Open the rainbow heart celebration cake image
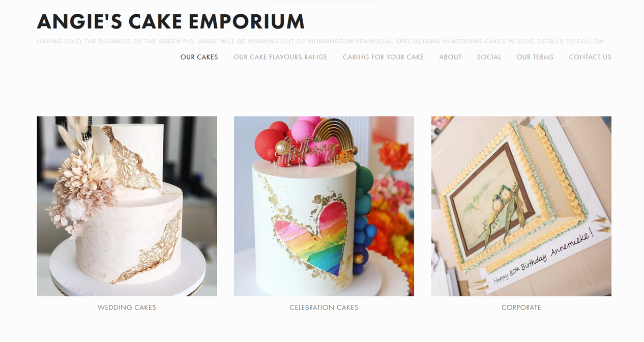The image size is (644, 342). click(x=324, y=206)
